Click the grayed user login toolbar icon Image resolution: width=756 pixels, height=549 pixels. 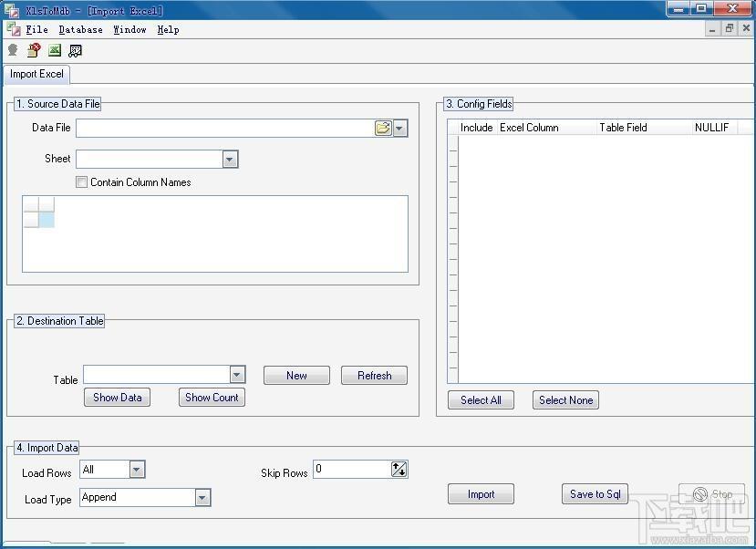(13, 50)
